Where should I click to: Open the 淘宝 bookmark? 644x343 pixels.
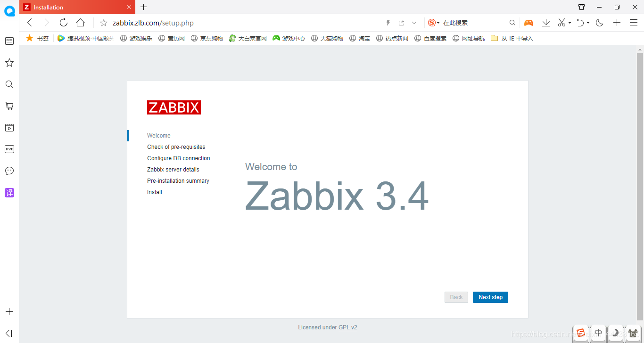tap(360, 38)
